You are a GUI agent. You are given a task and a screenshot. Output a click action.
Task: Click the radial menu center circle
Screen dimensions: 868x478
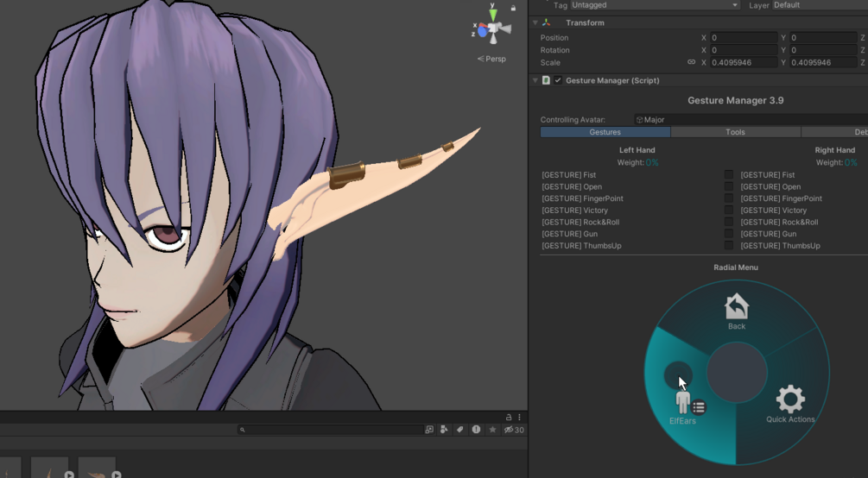pos(737,373)
